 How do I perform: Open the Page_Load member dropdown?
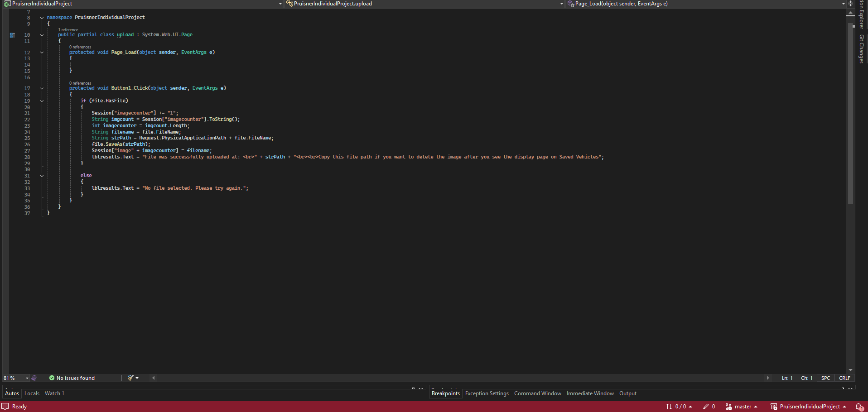(706, 4)
